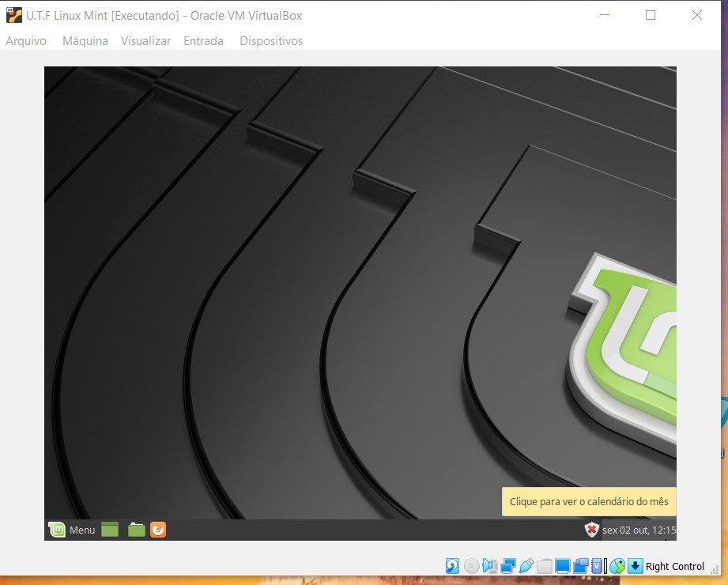
Task: Launch Firefox from the Mint panel
Action: [x=158, y=530]
